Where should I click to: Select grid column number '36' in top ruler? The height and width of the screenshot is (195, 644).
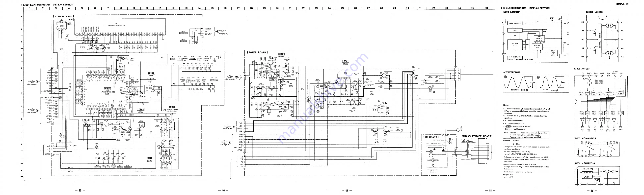click(x=486, y=8)
